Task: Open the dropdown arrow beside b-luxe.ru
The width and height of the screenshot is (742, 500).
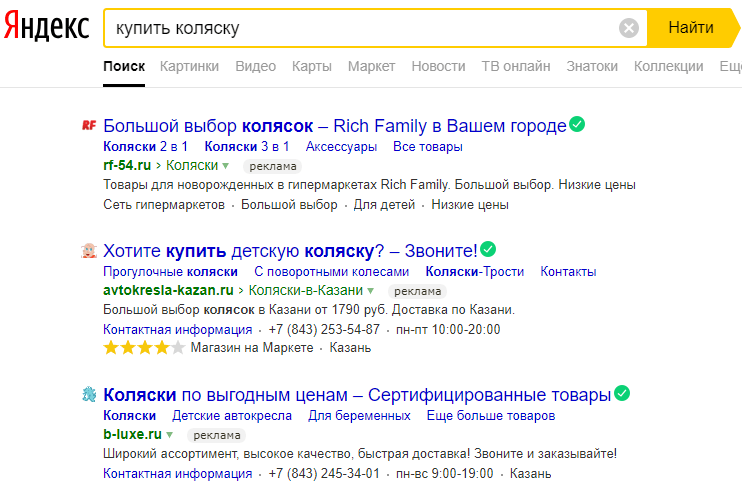Action: click(x=169, y=435)
